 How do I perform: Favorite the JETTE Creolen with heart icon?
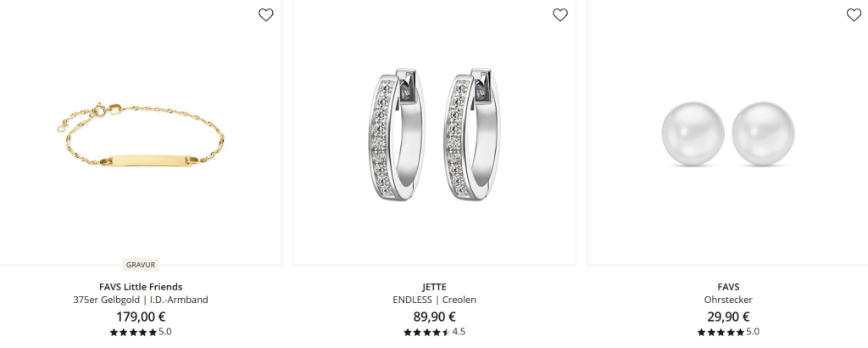coord(560,15)
